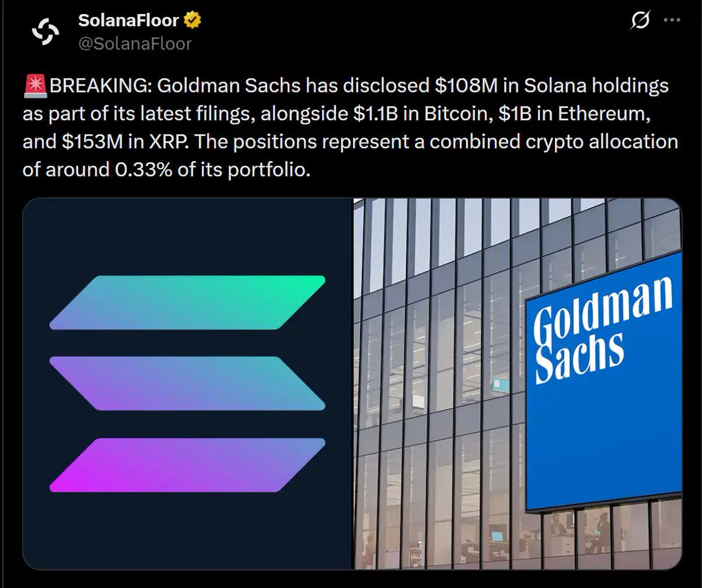Image resolution: width=702 pixels, height=588 pixels.
Task: Click the bottom magenta Solana logo bar
Action: (x=187, y=464)
